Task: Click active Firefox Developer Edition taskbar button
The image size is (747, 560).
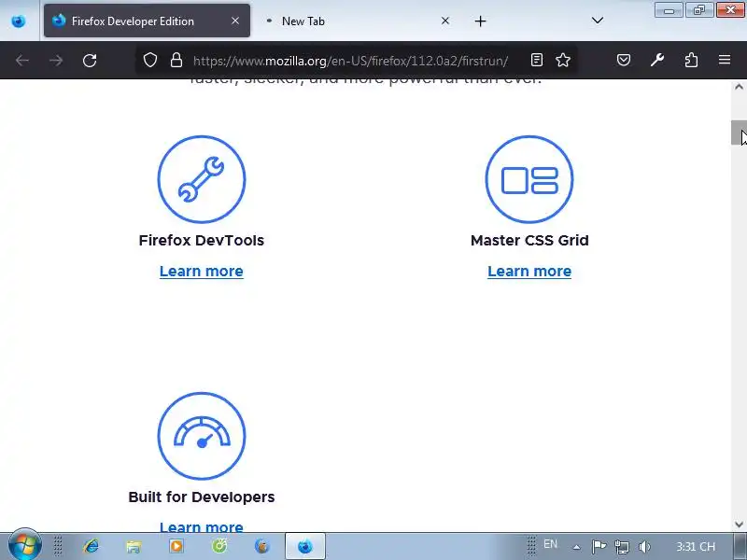Action: [x=305, y=546]
